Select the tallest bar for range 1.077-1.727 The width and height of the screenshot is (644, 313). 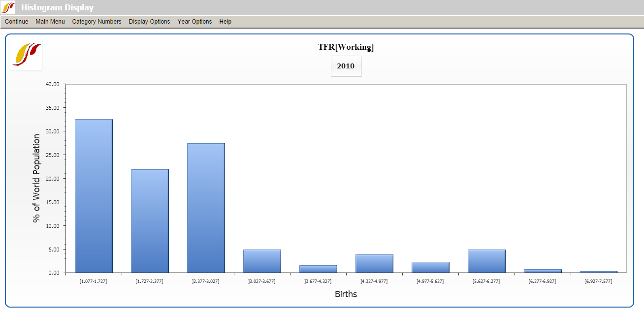[x=94, y=196]
